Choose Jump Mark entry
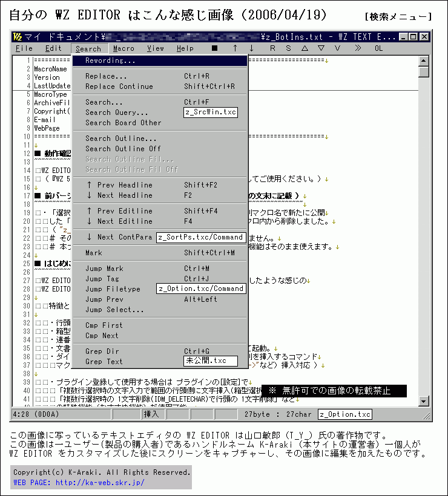 click(160, 269)
